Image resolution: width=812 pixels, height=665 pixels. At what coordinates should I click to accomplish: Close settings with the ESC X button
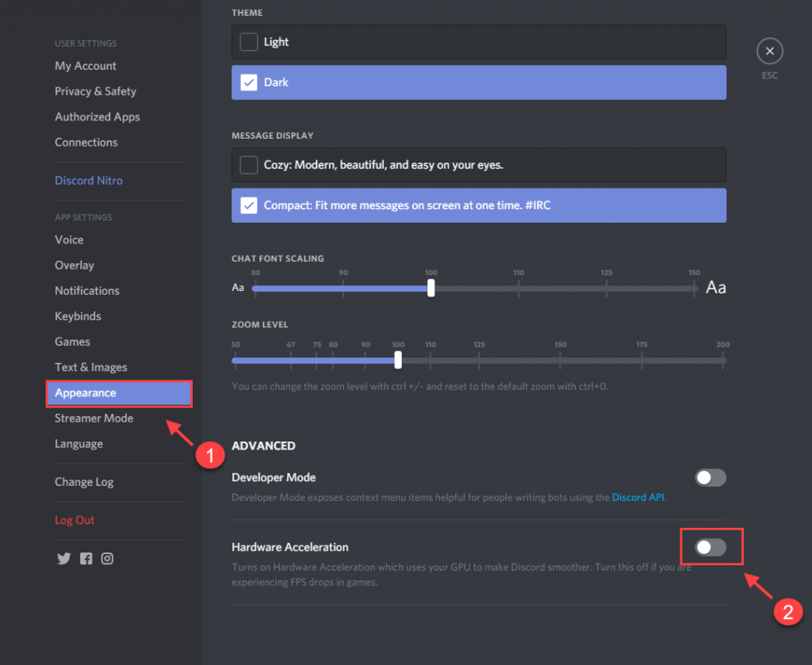tap(769, 52)
